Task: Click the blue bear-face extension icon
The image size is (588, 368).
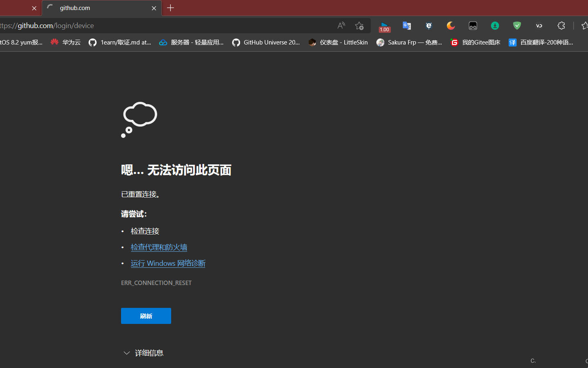Action: click(x=429, y=26)
